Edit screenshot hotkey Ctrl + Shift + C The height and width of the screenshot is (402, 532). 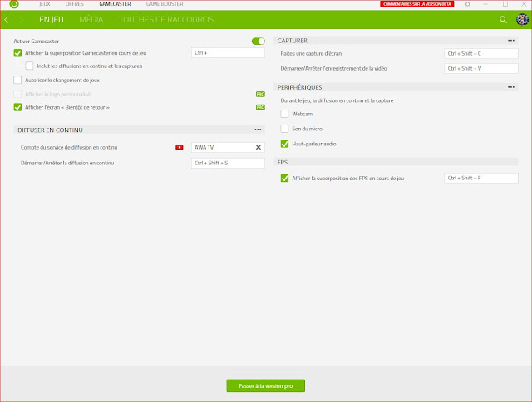[481, 53]
